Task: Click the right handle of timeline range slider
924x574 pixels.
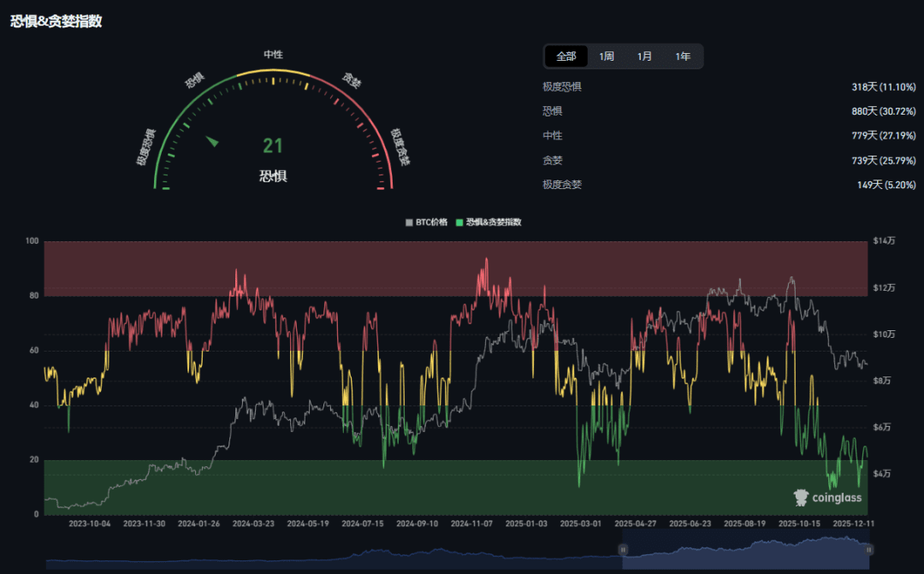Action: pyautogui.click(x=869, y=549)
